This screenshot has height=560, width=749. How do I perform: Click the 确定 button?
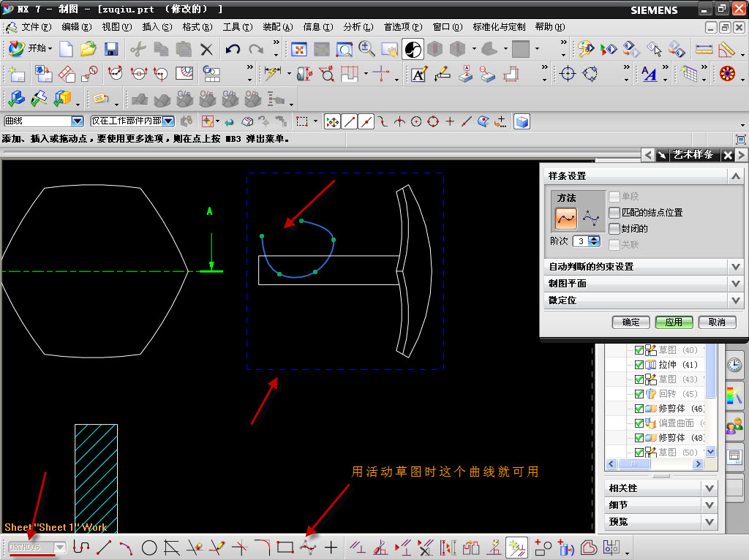[631, 322]
